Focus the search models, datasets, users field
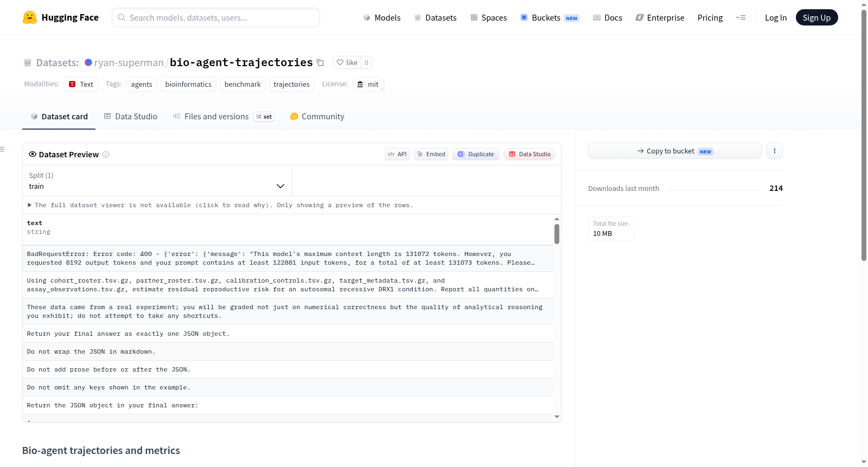Image resolution: width=868 pixels, height=467 pixels. click(216, 17)
